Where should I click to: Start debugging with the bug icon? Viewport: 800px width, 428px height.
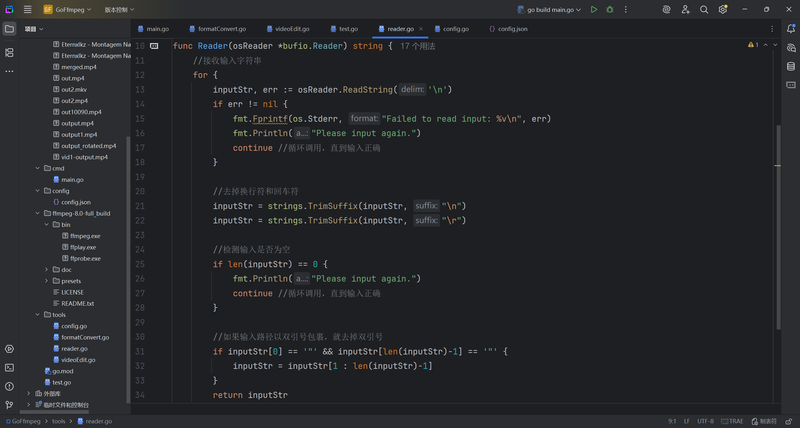pyautogui.click(x=610, y=9)
